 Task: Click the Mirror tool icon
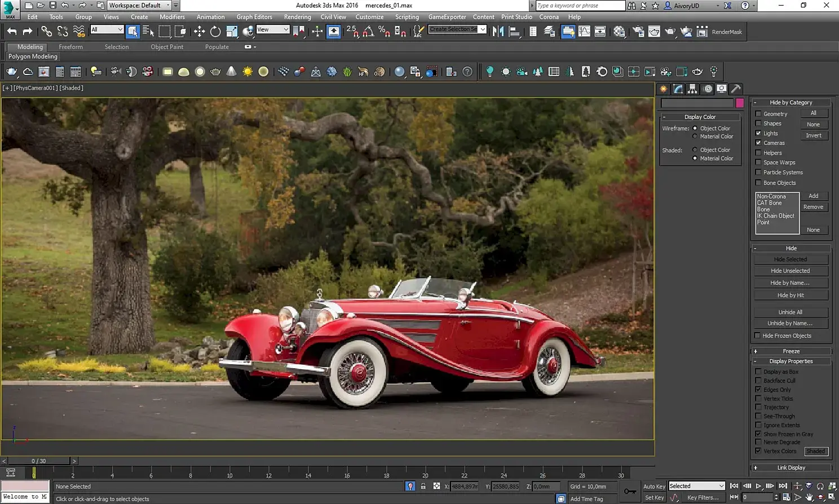pos(498,32)
